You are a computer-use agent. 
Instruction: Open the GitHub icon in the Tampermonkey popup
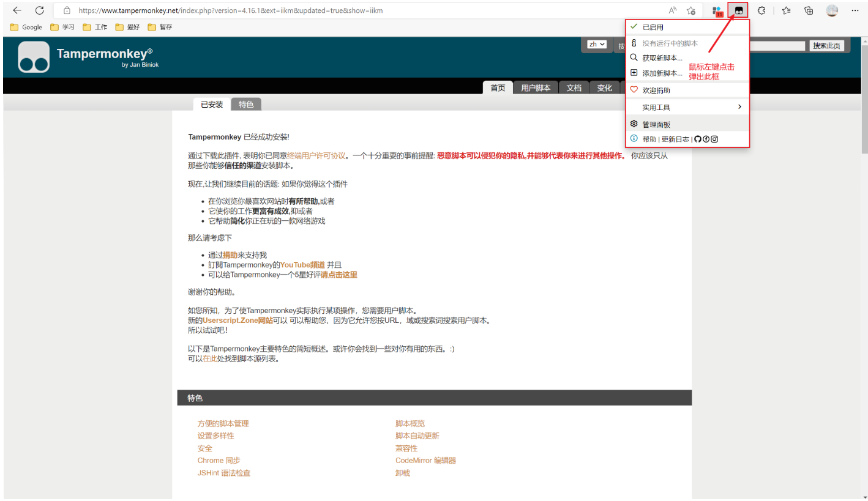click(x=697, y=139)
